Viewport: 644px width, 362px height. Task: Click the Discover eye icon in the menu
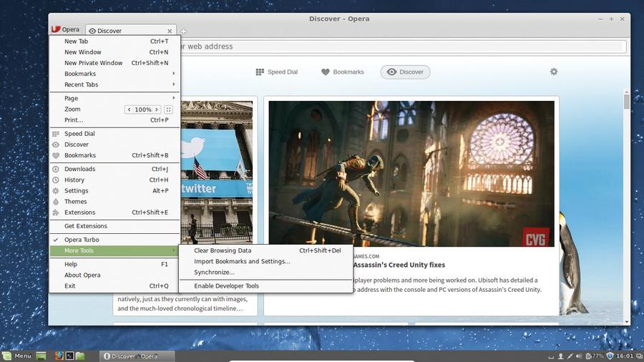(x=56, y=145)
